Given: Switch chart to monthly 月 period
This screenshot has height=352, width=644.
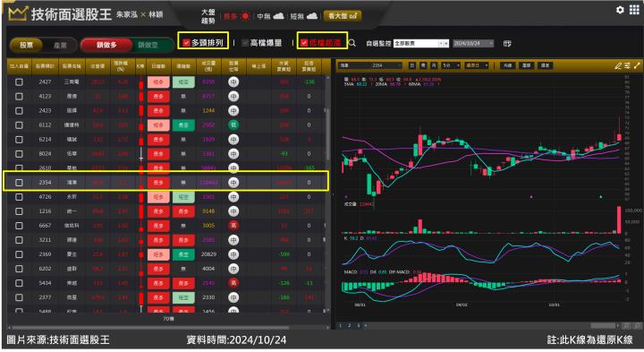Looking at the screenshot, I should coord(434,65).
